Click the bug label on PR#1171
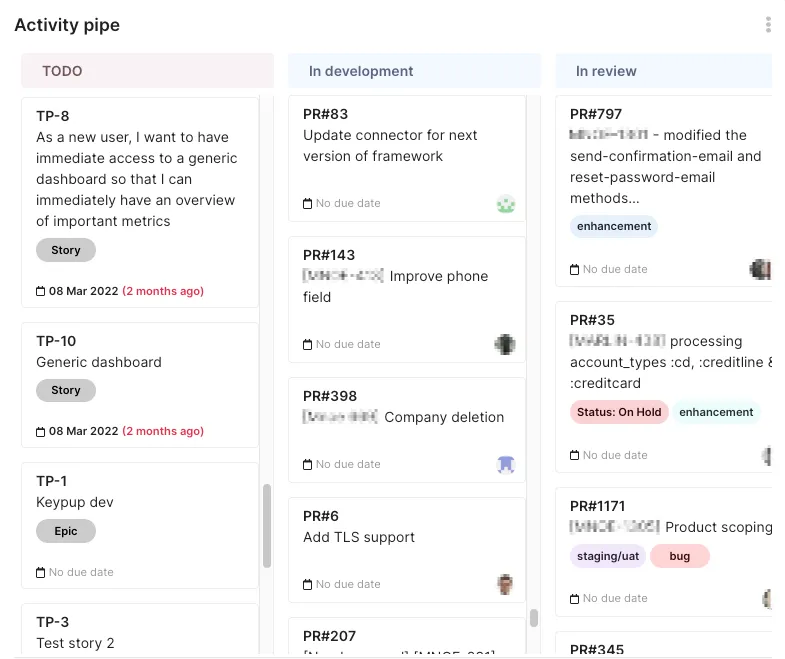Screen dimensions: 785x659 click(x=680, y=556)
